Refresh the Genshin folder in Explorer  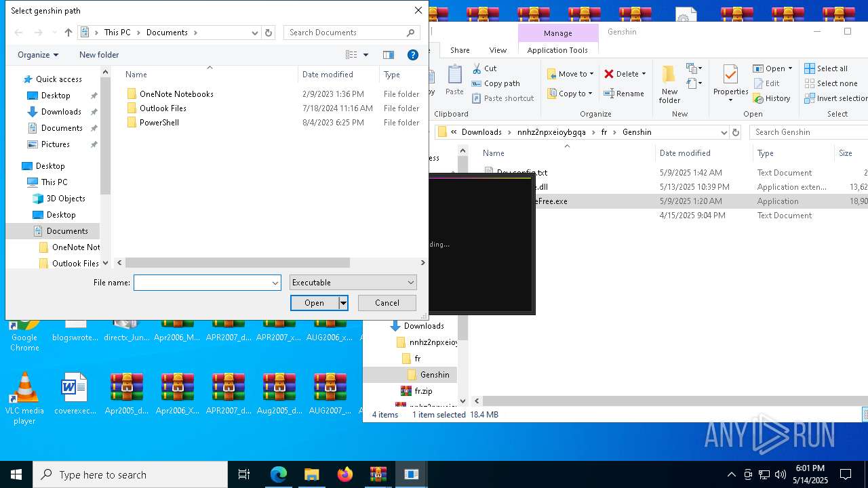click(736, 132)
